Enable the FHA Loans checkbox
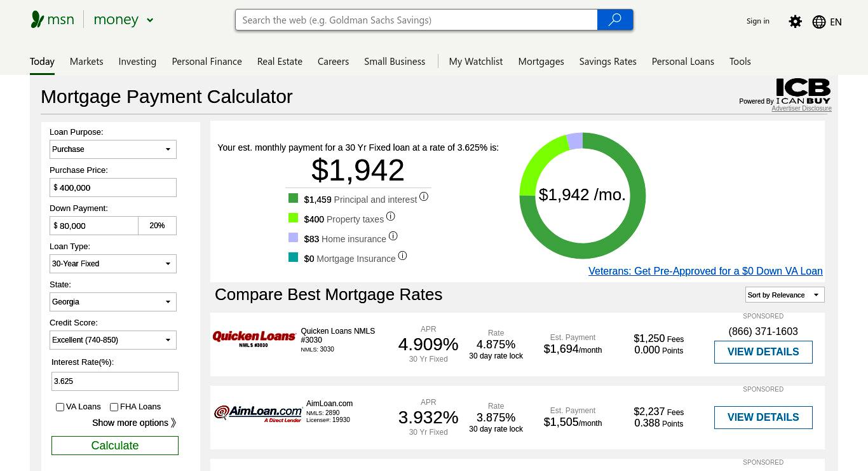Viewport: 868px width, 471px height. 114,407
